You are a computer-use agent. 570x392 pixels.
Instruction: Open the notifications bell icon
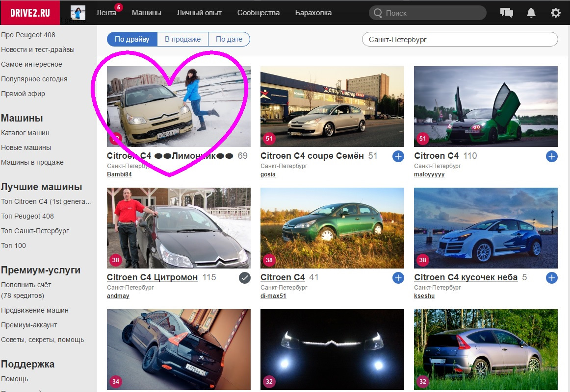point(531,13)
